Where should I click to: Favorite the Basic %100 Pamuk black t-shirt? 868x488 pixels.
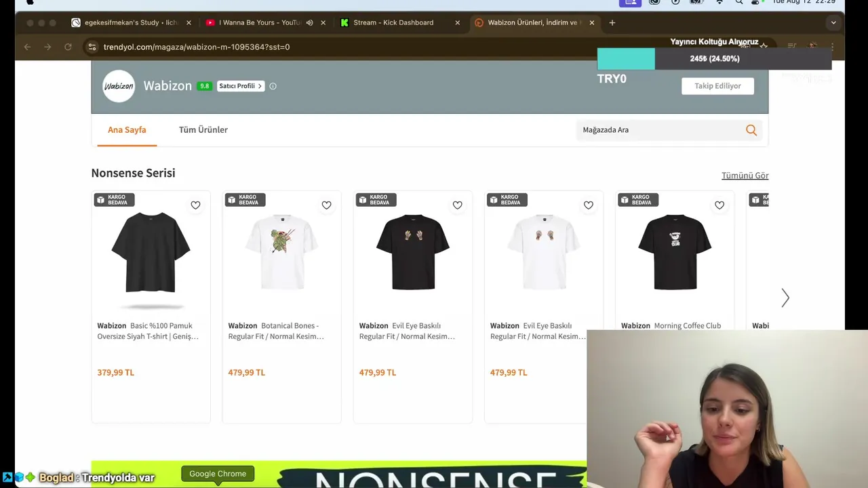point(195,205)
